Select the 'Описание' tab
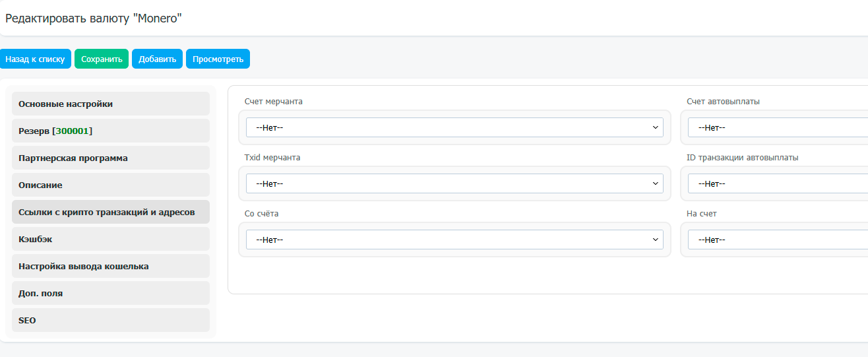The height and width of the screenshot is (357, 868). click(111, 185)
